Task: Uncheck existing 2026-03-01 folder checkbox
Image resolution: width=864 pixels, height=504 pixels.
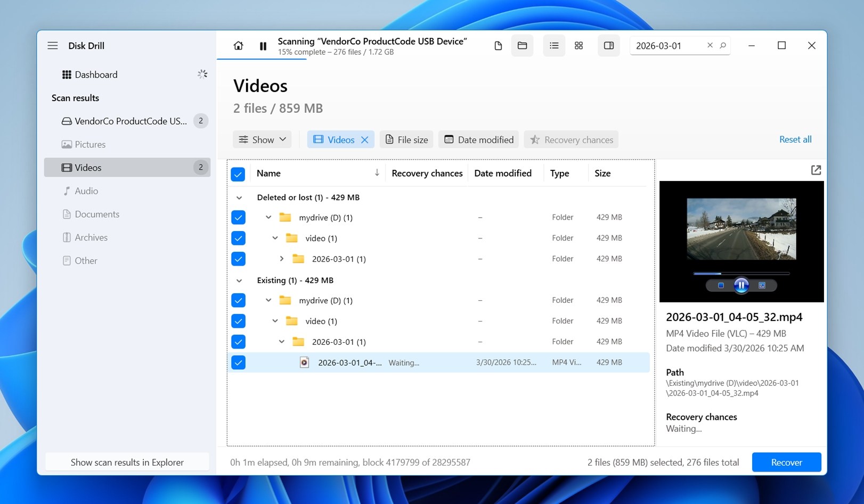Action: [238, 342]
